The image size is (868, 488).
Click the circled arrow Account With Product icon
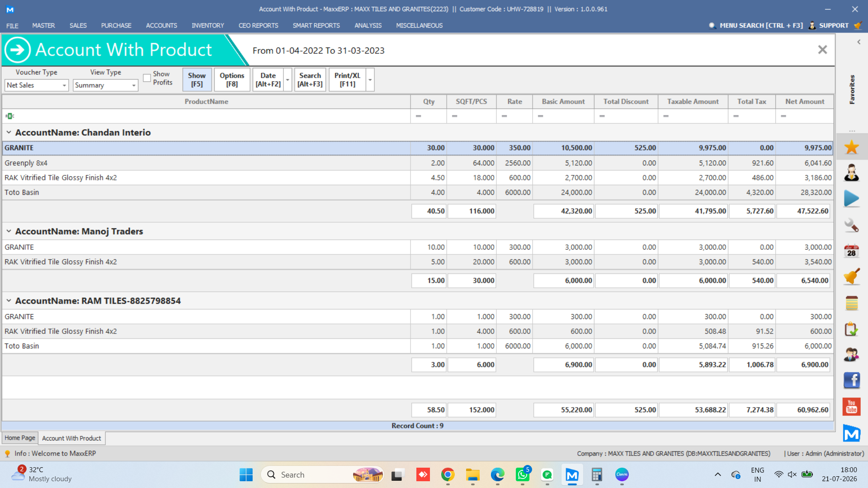[x=18, y=50]
